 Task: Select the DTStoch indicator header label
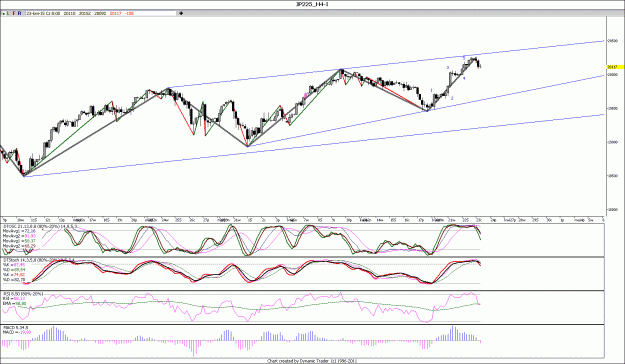pyautogui.click(x=38, y=260)
